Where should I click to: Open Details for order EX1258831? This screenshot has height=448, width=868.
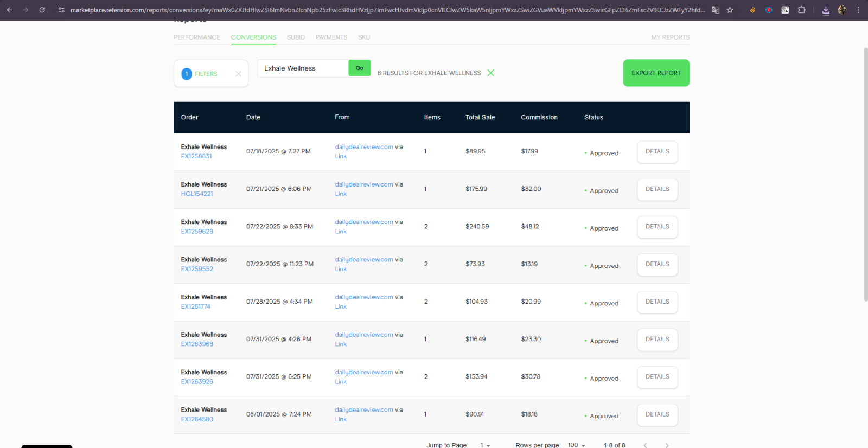658,152
